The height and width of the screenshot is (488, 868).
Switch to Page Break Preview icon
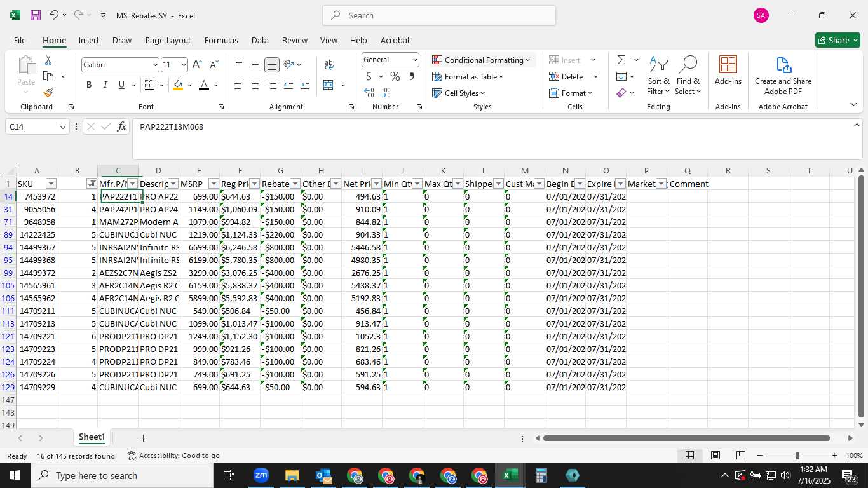(x=740, y=456)
